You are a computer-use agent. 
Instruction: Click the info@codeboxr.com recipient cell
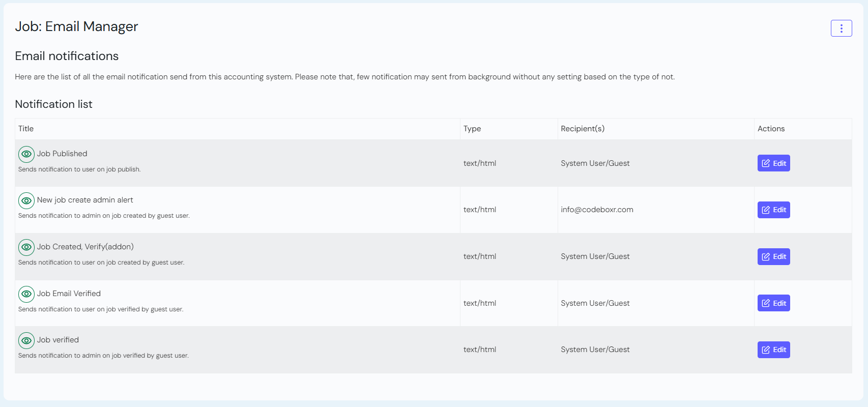click(x=597, y=210)
